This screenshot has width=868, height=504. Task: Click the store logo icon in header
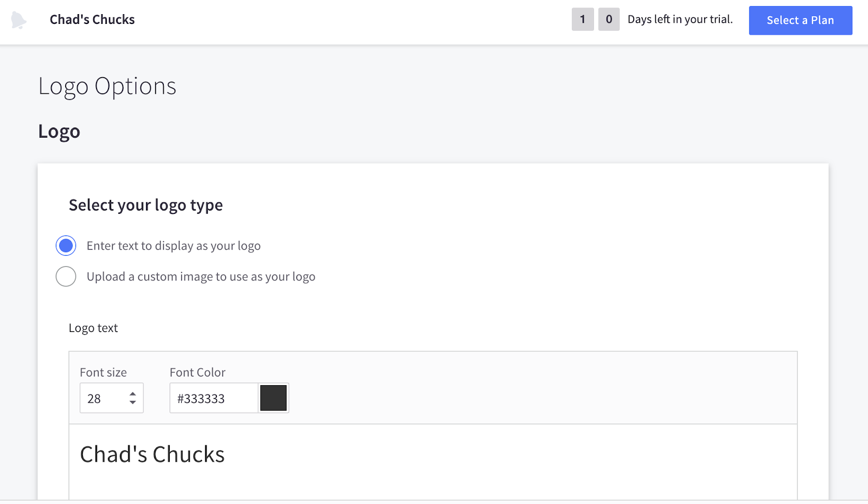(18, 20)
